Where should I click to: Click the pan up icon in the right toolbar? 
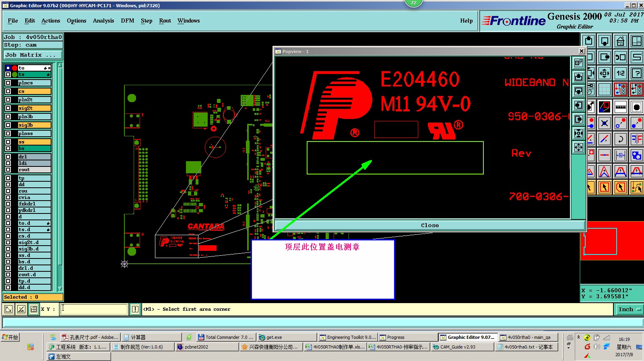pos(589,41)
